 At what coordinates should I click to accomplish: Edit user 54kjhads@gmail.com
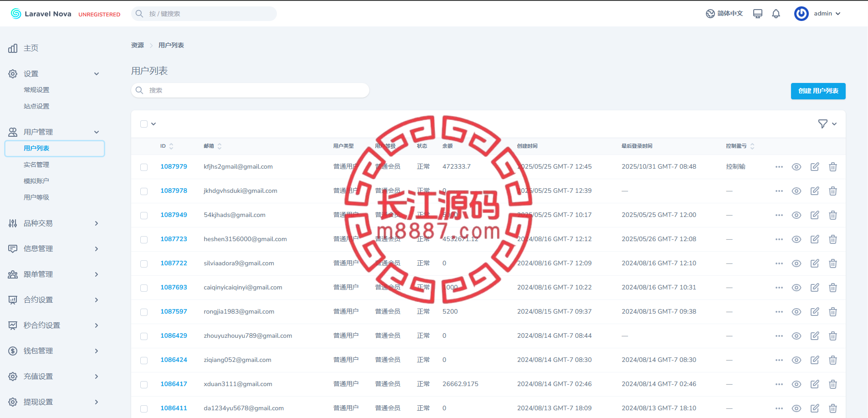pyautogui.click(x=815, y=215)
